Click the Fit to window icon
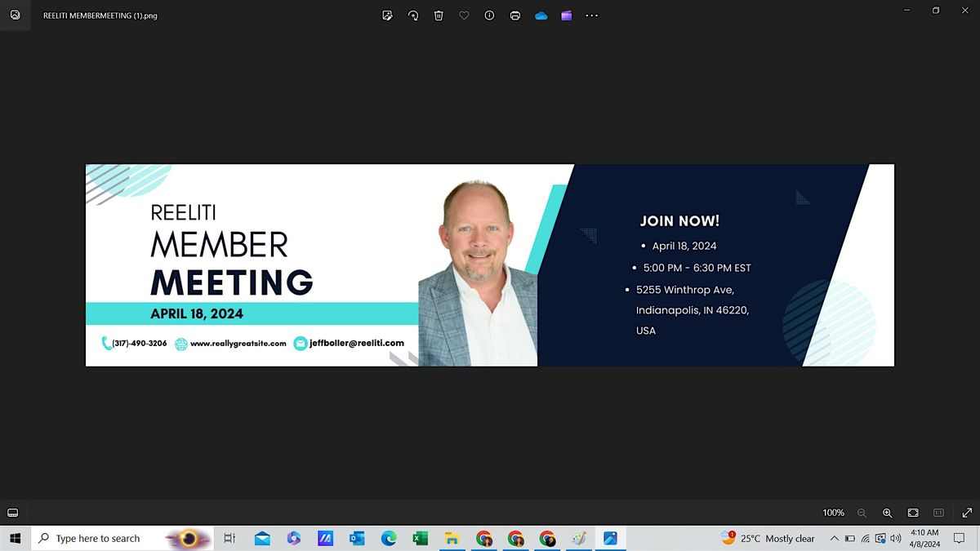 (x=913, y=513)
